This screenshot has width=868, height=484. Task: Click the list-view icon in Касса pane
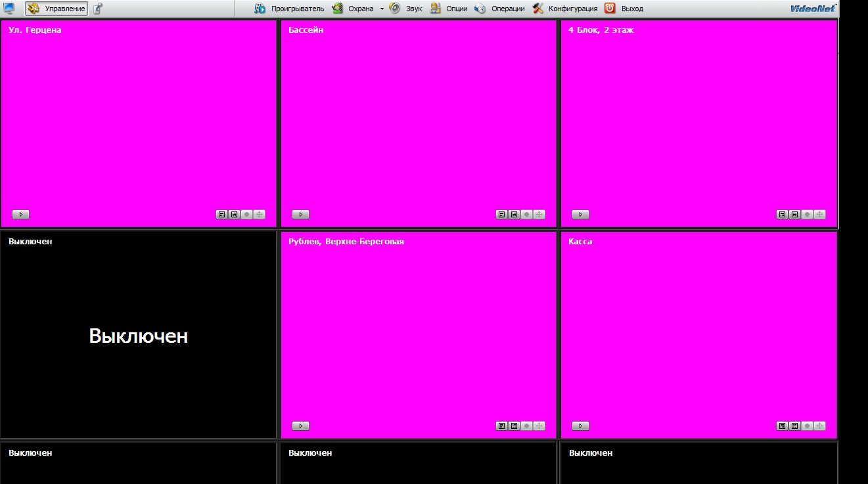point(794,426)
